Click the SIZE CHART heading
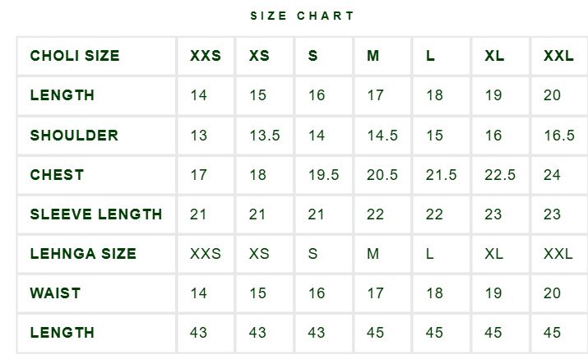The height and width of the screenshot is (364, 588). (303, 16)
